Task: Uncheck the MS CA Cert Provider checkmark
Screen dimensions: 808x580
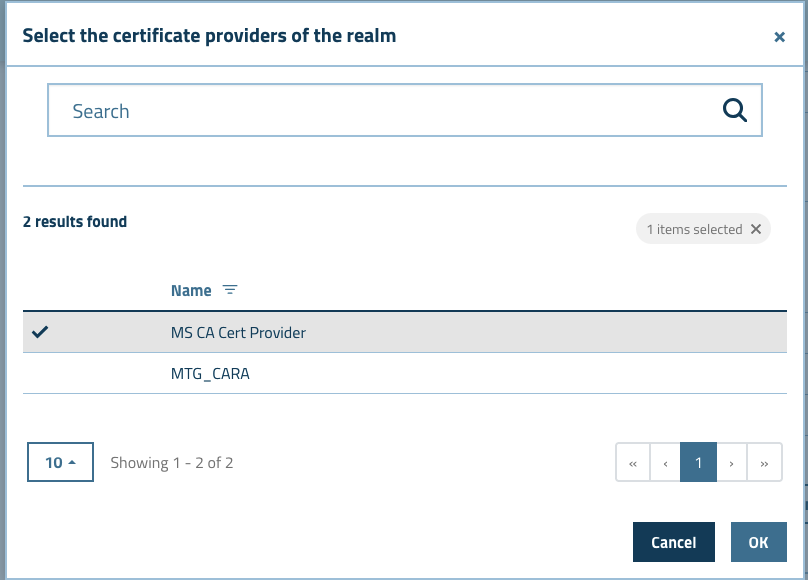Action: (x=40, y=332)
